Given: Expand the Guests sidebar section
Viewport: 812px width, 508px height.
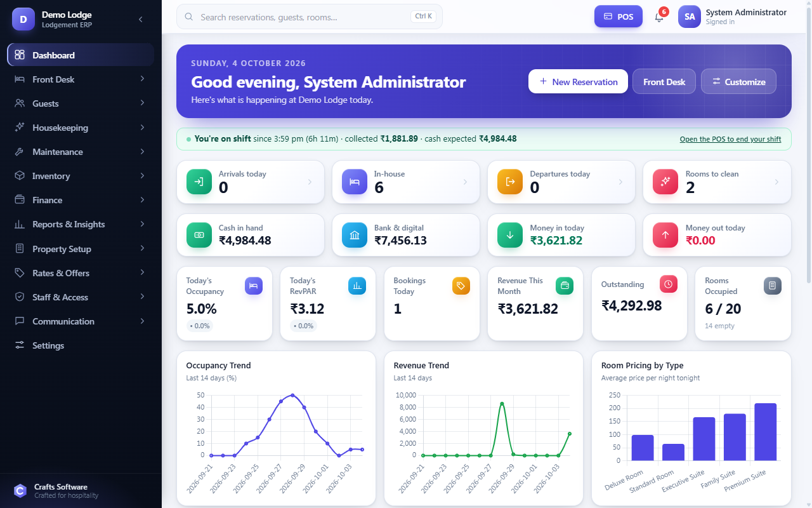Looking at the screenshot, I should [x=81, y=104].
